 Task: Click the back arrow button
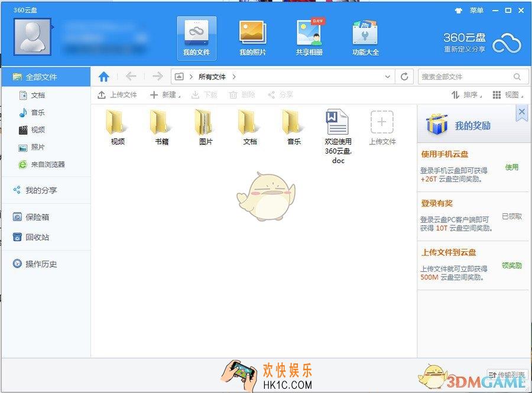[131, 77]
